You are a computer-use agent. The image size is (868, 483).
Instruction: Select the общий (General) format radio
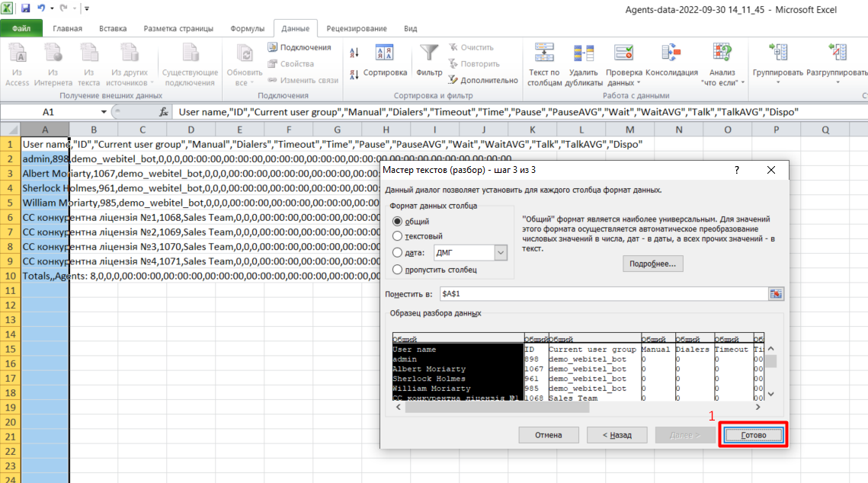coord(398,221)
